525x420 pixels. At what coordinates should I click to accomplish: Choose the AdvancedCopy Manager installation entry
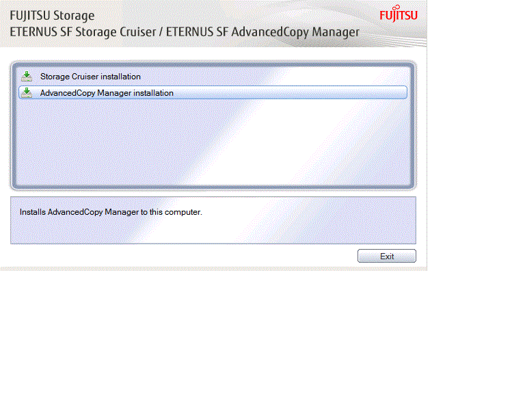click(213, 92)
